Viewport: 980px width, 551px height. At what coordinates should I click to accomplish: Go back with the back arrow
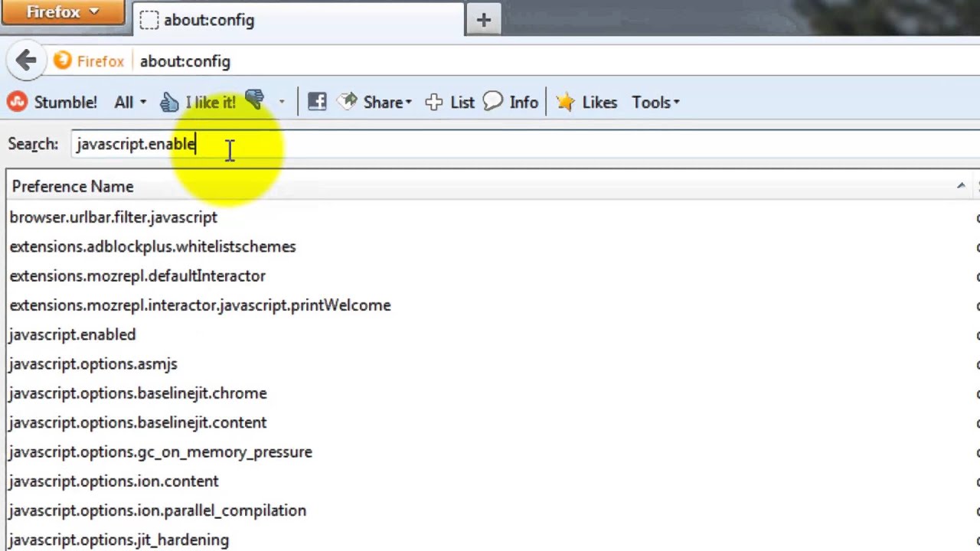click(x=25, y=60)
